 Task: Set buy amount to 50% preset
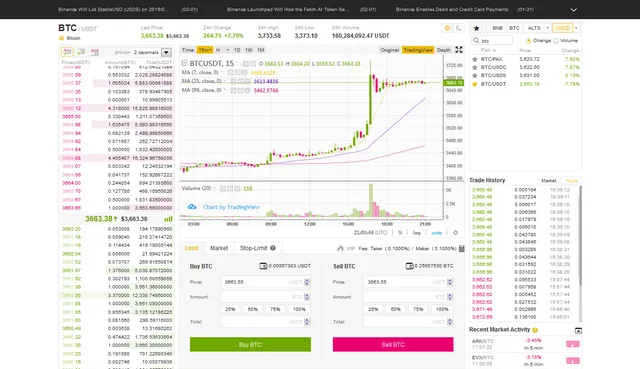pos(253,309)
